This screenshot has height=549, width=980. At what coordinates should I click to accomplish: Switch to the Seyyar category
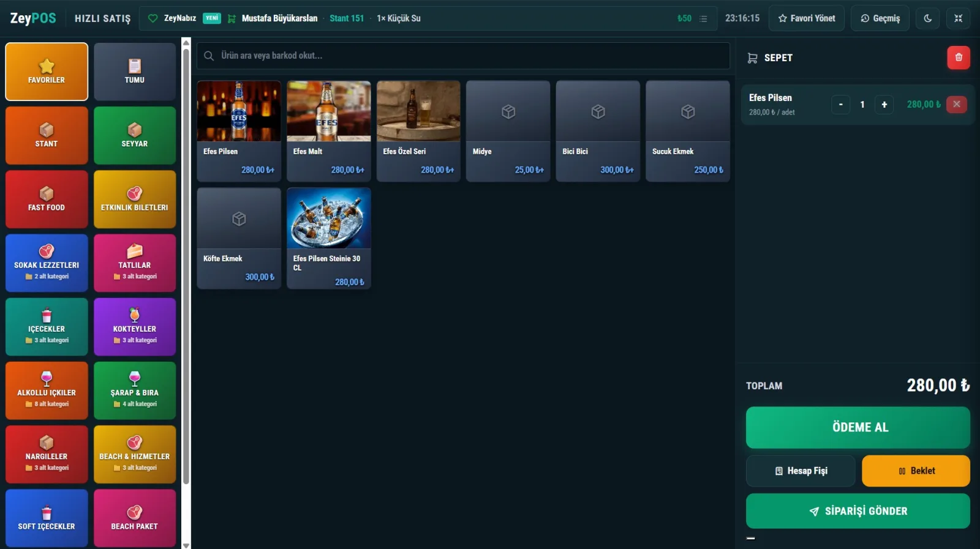tap(135, 135)
